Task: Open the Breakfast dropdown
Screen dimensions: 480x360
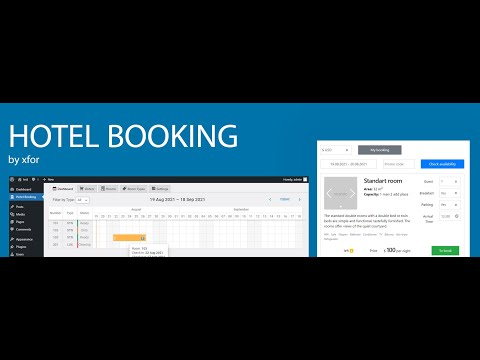Action: [450, 193]
